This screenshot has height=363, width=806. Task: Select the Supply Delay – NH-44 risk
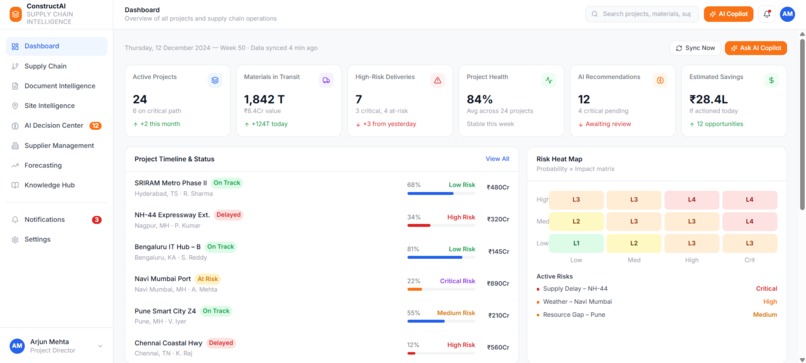click(x=656, y=289)
